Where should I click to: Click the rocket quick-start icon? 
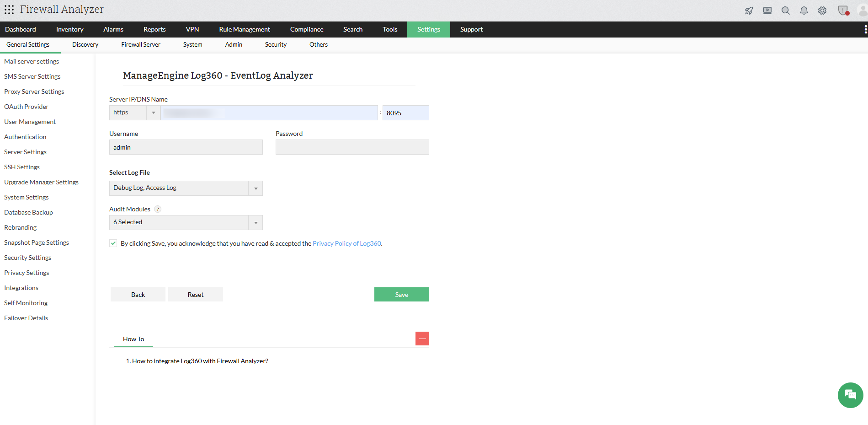coord(749,10)
